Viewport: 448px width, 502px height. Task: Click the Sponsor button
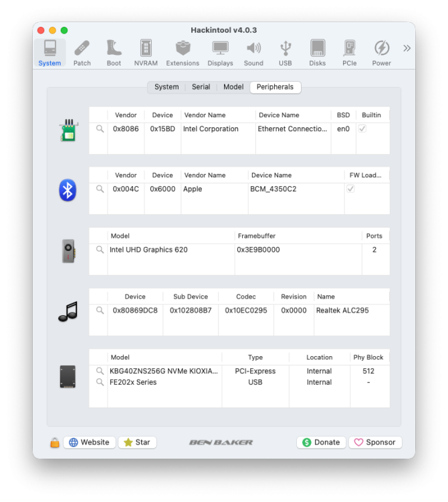tap(375, 442)
